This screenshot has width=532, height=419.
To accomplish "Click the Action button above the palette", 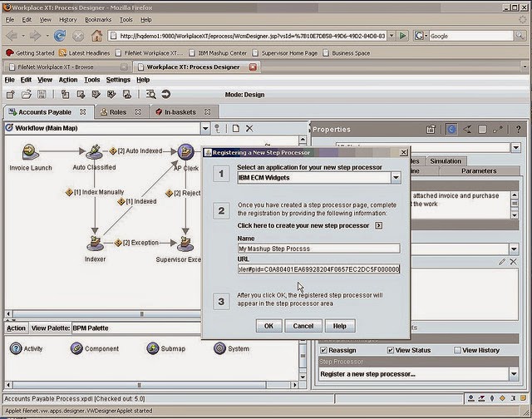I will tap(17, 328).
